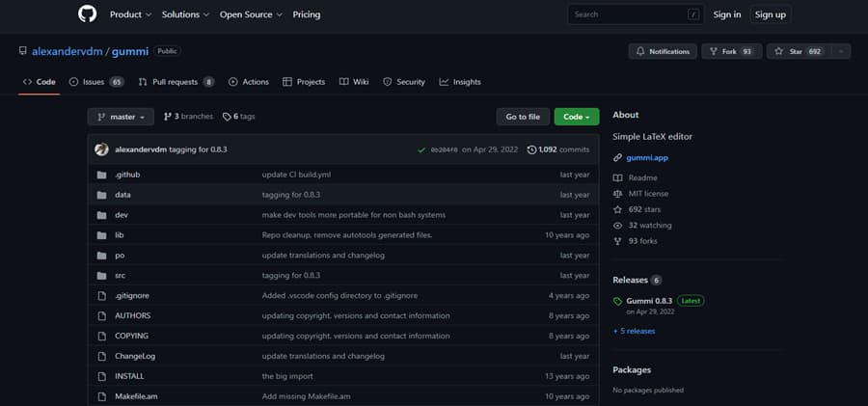Viewport: 868px width, 406px height.
Task: Open the .github folder
Action: click(127, 175)
